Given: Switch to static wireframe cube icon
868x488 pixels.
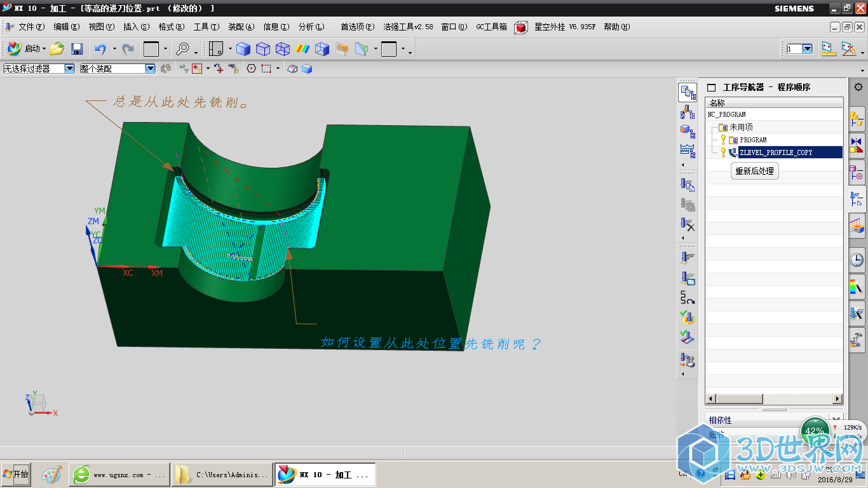Looking at the screenshot, I should pyautogui.click(x=283, y=48).
